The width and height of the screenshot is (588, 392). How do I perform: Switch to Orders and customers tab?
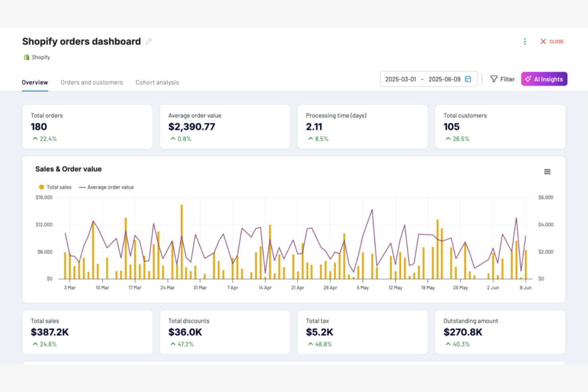[x=91, y=82]
